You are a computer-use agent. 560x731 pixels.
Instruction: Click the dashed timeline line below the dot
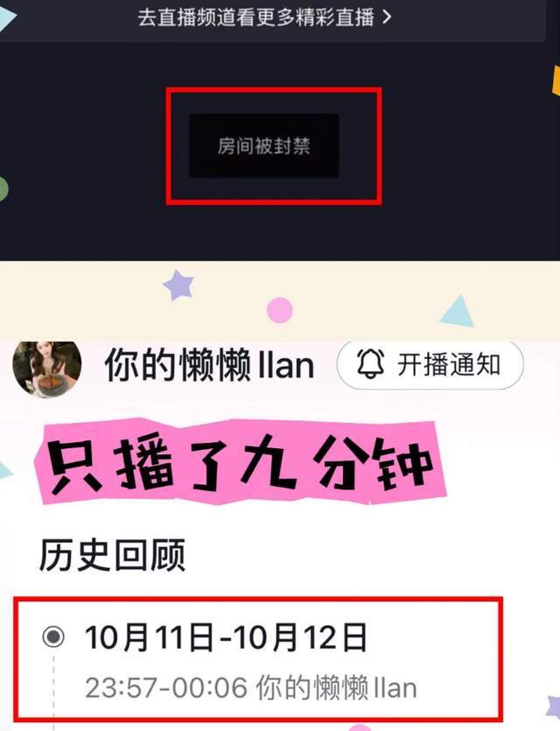click(x=53, y=690)
